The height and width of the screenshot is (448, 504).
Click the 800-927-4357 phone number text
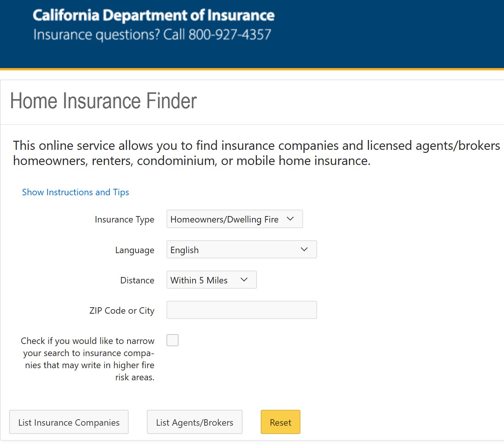[230, 35]
